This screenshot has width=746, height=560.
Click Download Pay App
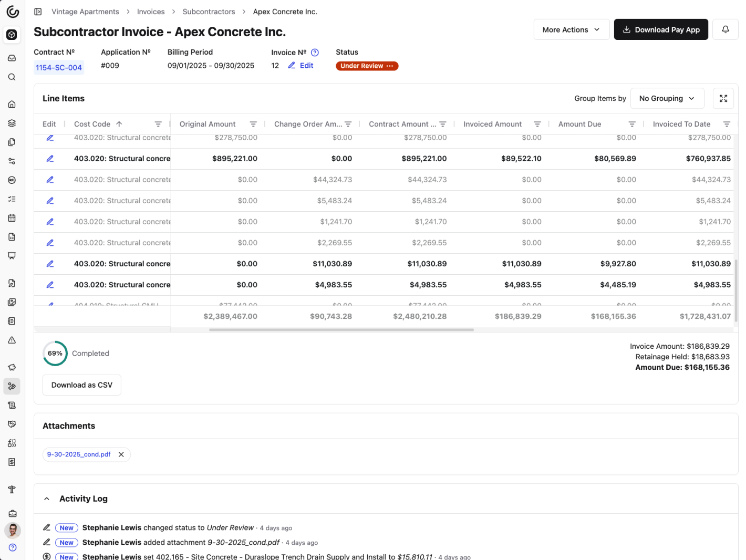(x=661, y=29)
